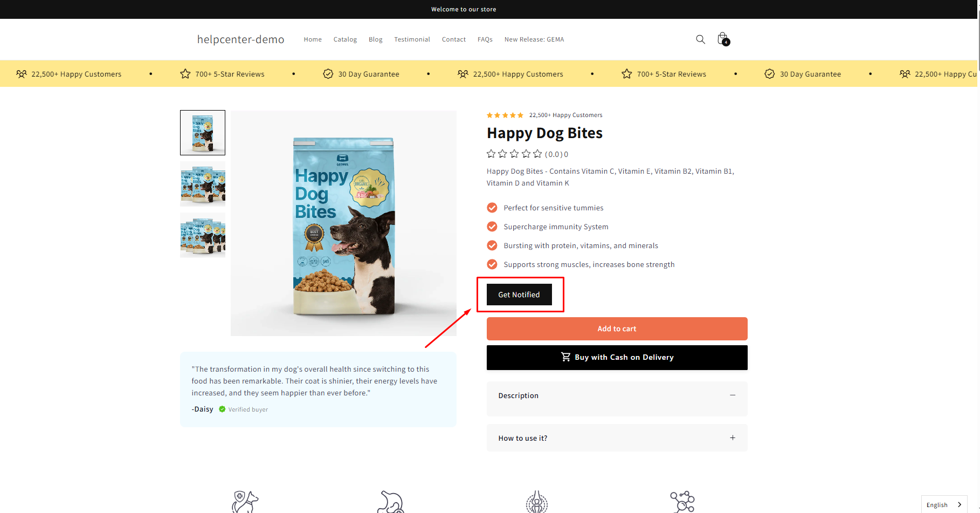Click the 'Happy Dog Bites' product title
The height and width of the screenshot is (513, 980).
(x=544, y=133)
